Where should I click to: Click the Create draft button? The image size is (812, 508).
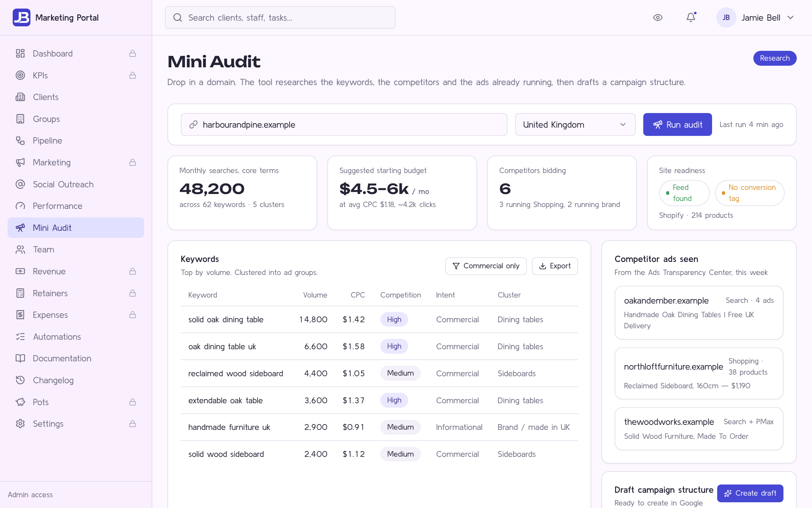point(750,493)
